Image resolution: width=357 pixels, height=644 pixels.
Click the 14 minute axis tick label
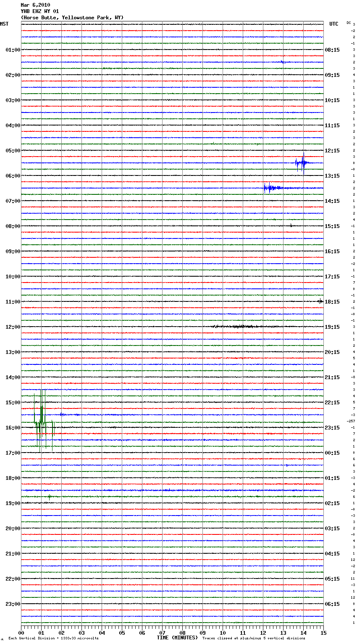pyautogui.click(x=303, y=633)
